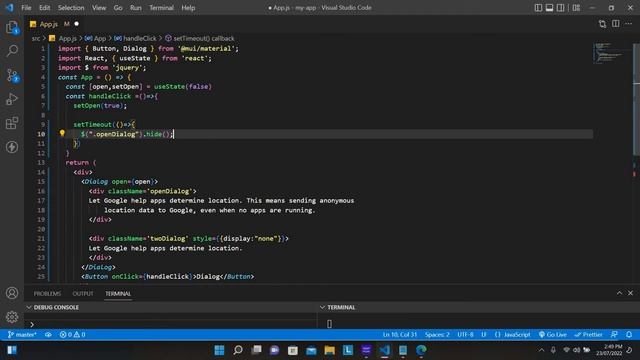640x360 pixels.
Task: Open the Manage gear icon
Action: pos(12,317)
